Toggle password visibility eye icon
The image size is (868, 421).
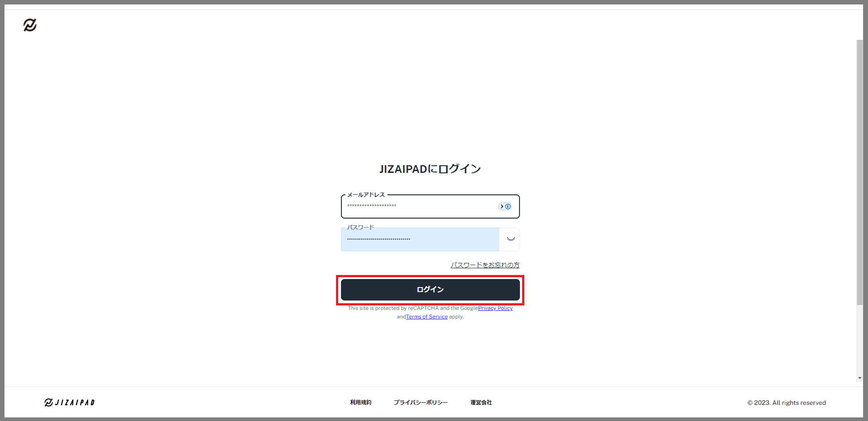(x=511, y=239)
